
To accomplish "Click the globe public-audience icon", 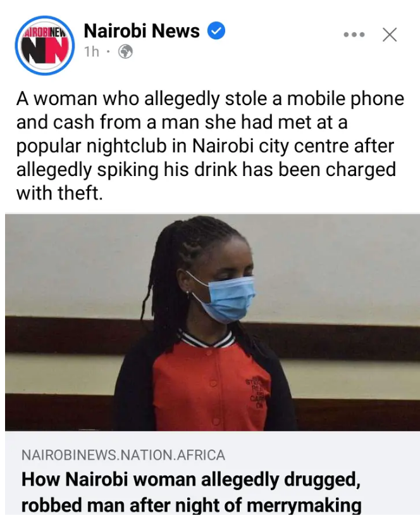I will pos(126,52).
